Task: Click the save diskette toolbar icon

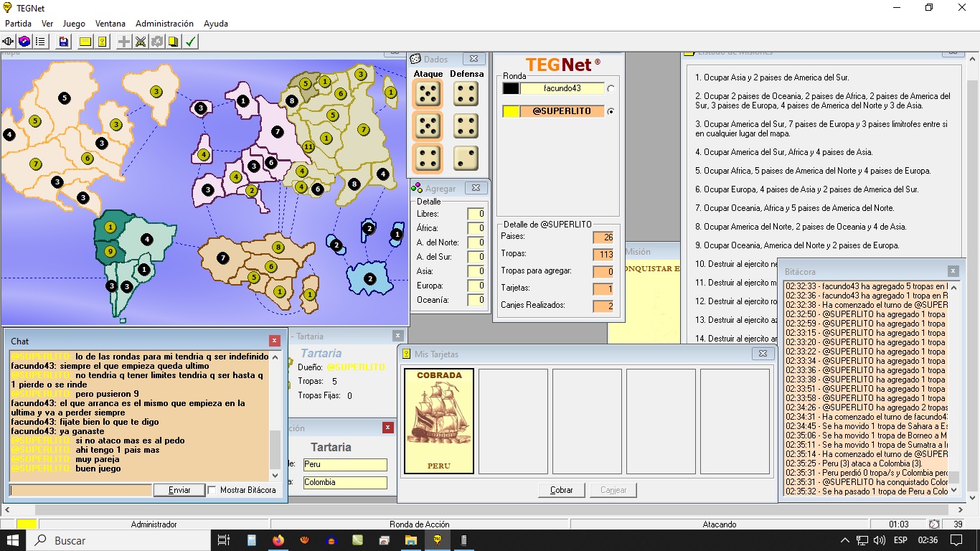Action: (x=64, y=42)
